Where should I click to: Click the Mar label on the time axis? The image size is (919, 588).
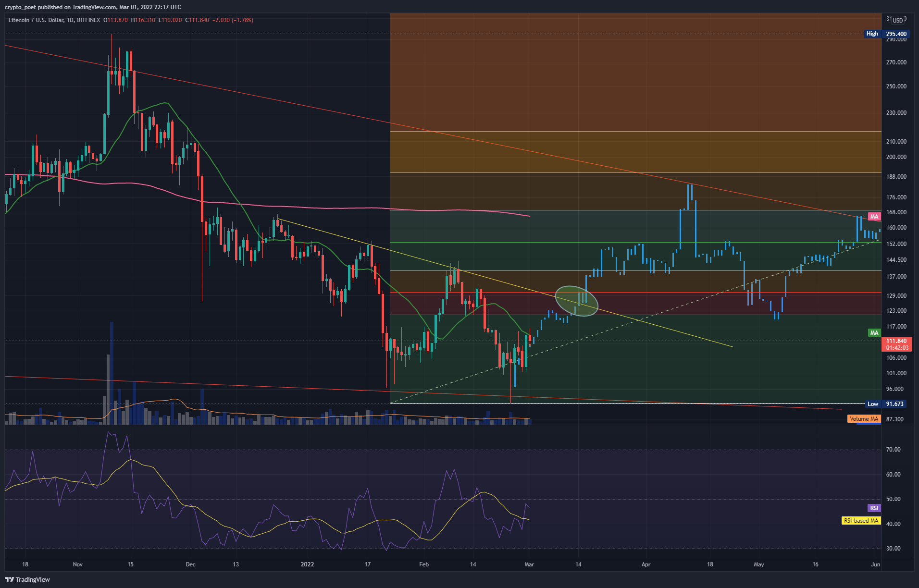(x=529, y=564)
